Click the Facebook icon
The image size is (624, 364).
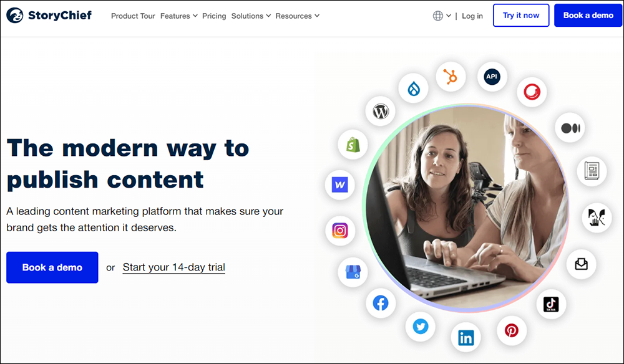[381, 303]
